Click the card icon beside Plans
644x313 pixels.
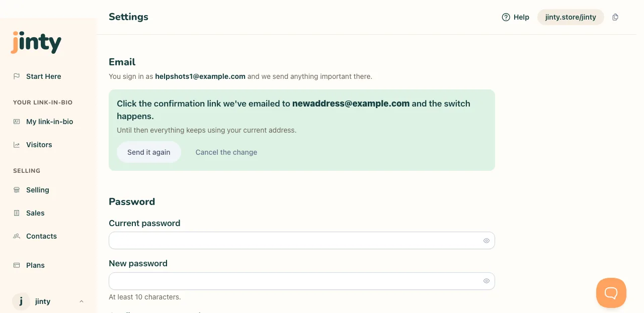[x=17, y=265]
